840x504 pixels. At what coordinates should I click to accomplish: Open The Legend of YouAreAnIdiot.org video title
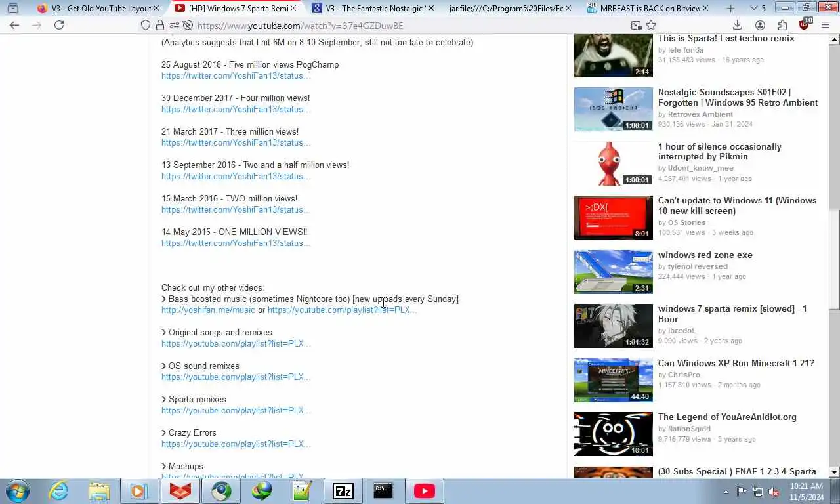click(x=727, y=417)
